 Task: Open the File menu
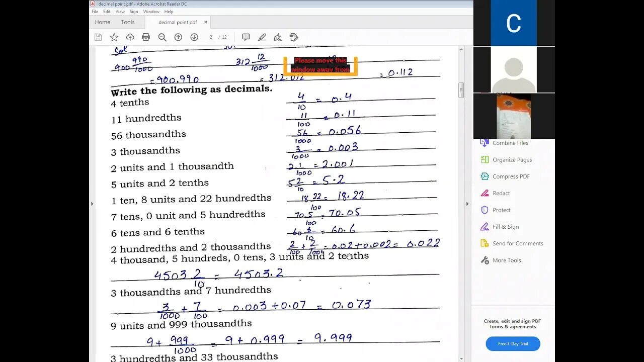pos(95,12)
